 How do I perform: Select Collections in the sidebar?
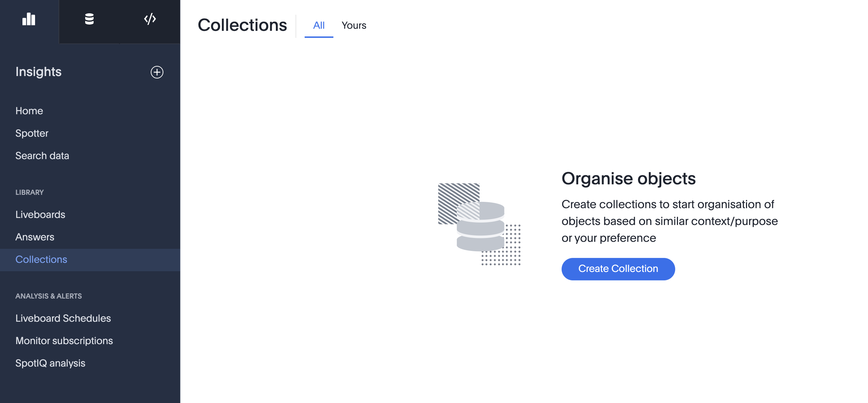tap(41, 259)
